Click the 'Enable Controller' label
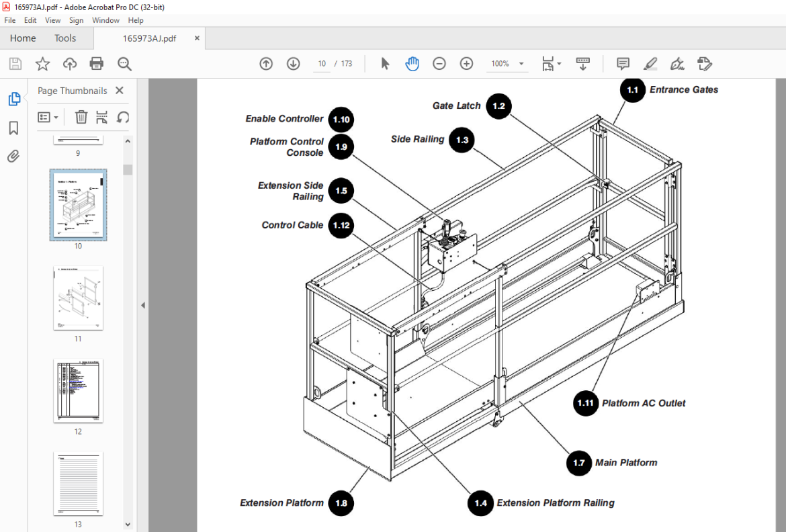Screen dimensions: 786x532 [284, 119]
